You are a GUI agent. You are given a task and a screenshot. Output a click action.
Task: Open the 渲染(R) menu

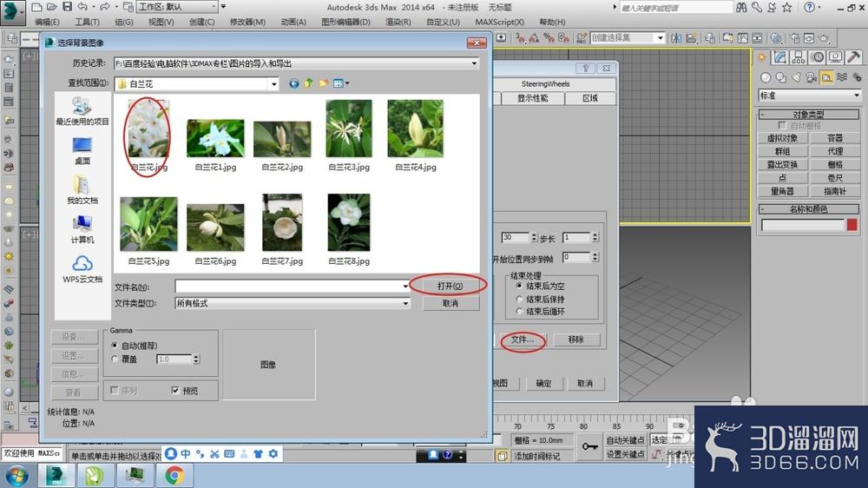tap(398, 22)
